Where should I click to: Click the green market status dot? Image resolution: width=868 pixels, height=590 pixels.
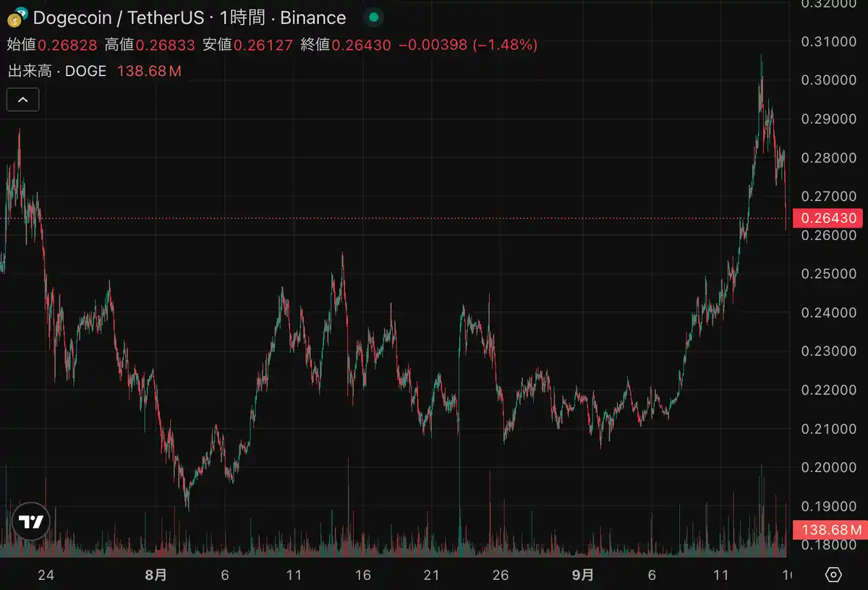[x=373, y=17]
